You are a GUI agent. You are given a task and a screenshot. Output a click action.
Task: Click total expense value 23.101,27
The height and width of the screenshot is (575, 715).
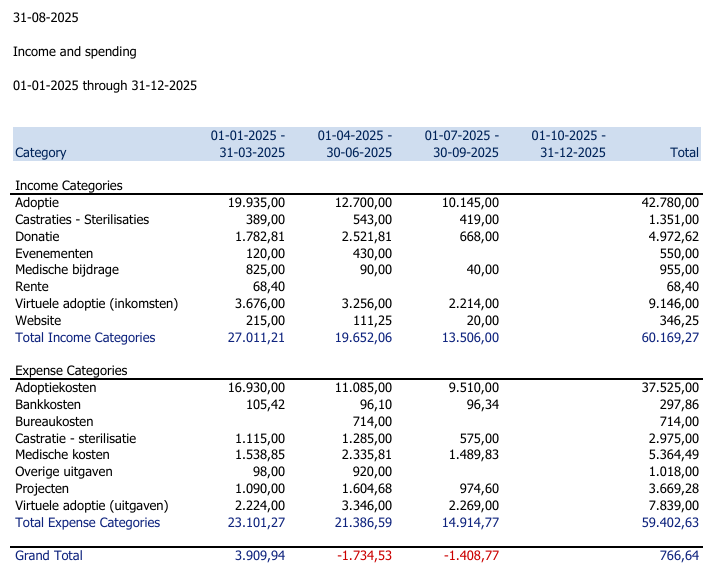click(x=256, y=523)
